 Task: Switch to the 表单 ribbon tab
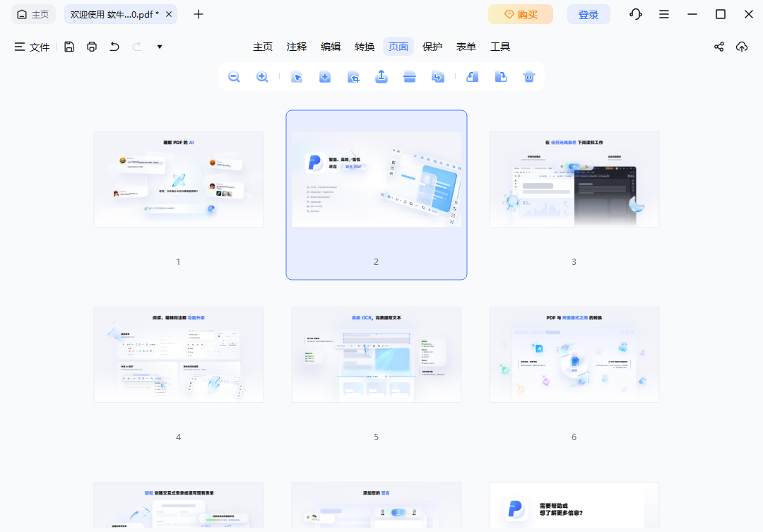click(x=466, y=47)
